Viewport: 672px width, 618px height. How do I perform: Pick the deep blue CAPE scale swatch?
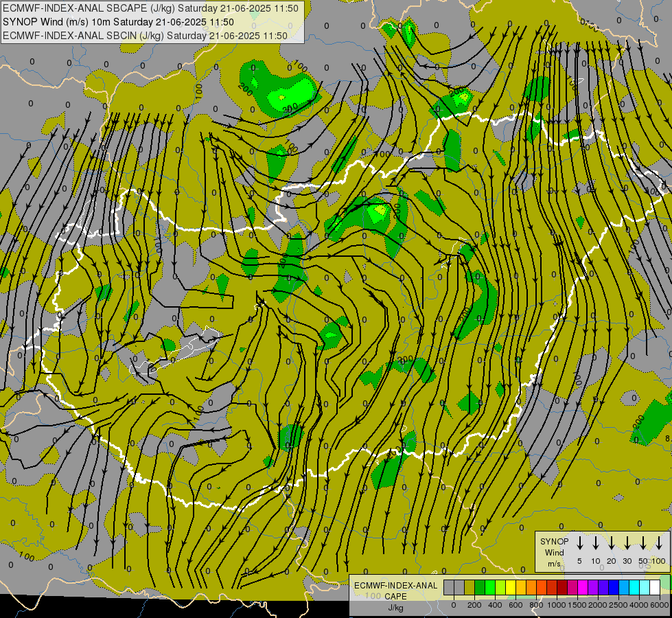click(614, 587)
